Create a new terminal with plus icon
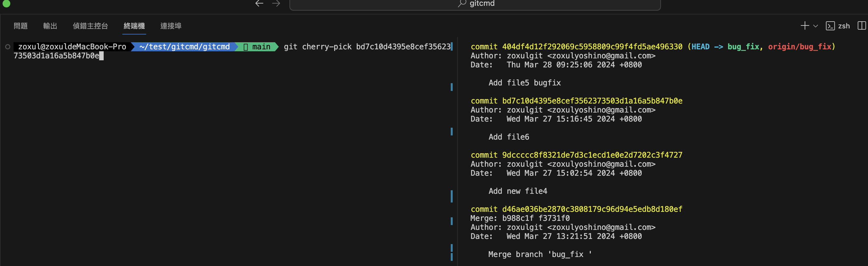The image size is (868, 266). [x=804, y=26]
